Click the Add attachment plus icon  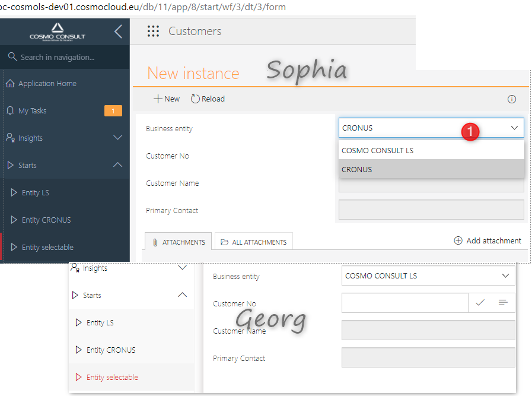(x=458, y=241)
